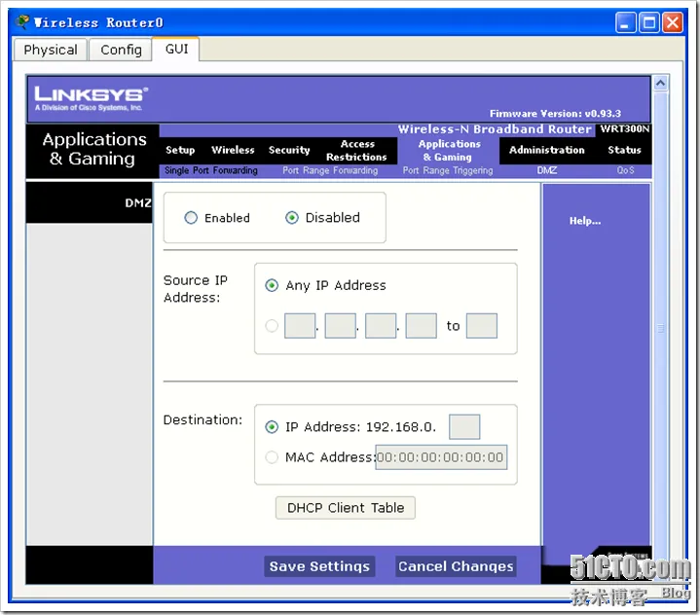This screenshot has width=700, height=615.
Task: Switch to the Config tab
Action: 121,50
